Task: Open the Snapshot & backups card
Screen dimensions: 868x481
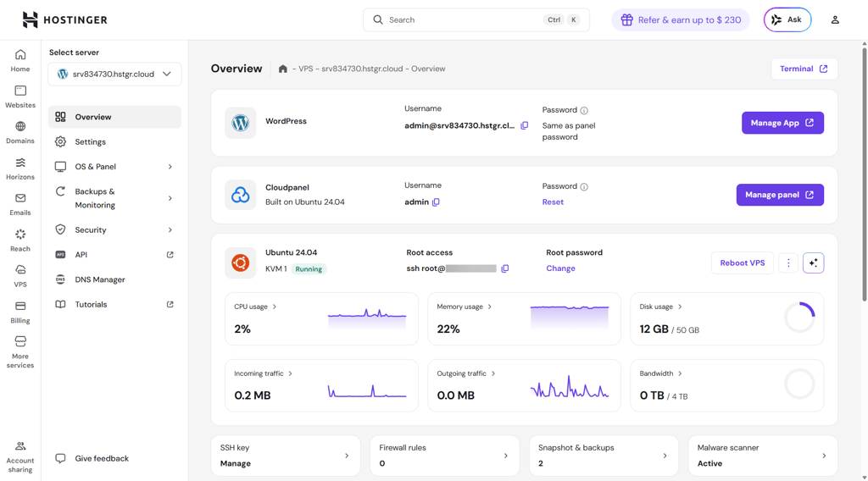Action: 604,456
